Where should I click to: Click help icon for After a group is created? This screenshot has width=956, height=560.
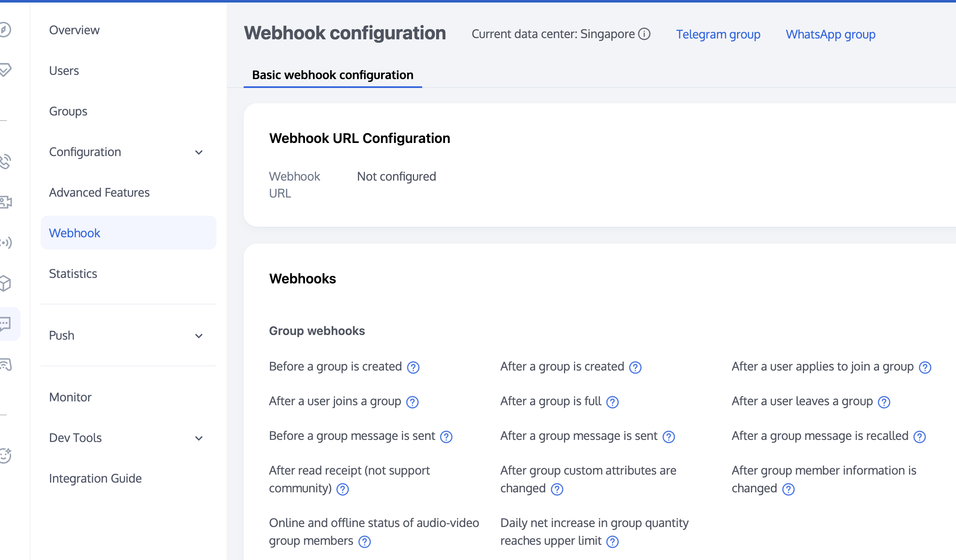635,368
